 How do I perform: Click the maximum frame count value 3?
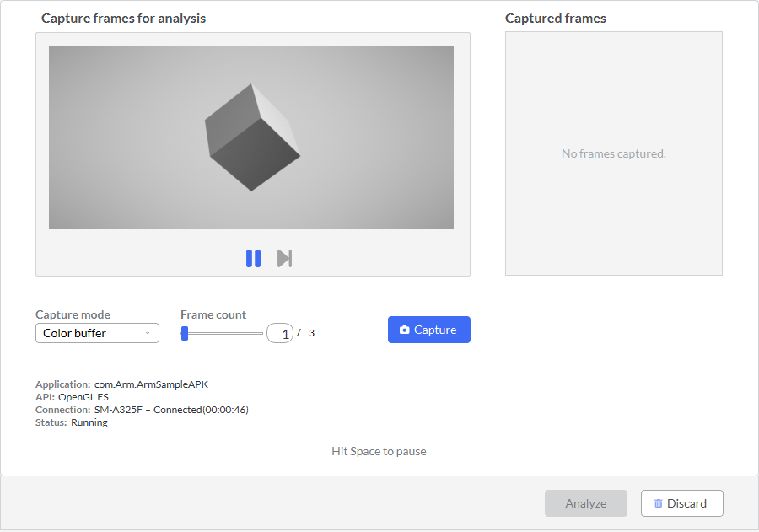click(x=311, y=333)
